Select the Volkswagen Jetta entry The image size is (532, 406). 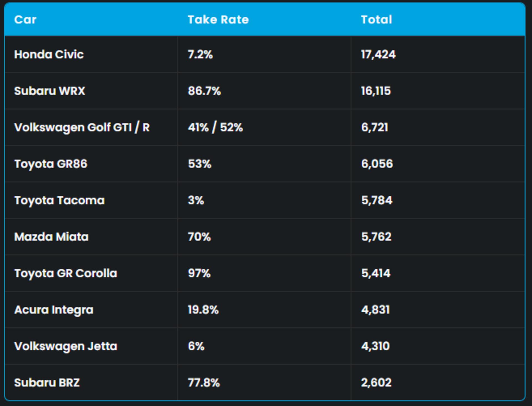tap(66, 346)
